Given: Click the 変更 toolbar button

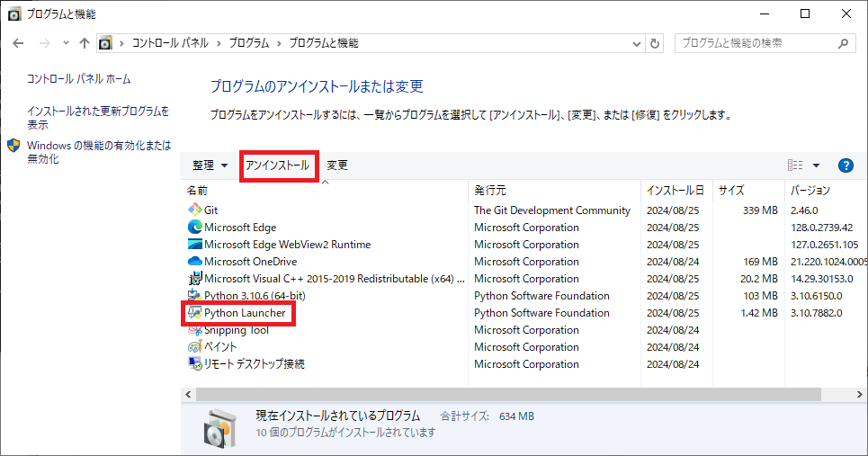Looking at the screenshot, I should click(x=337, y=165).
